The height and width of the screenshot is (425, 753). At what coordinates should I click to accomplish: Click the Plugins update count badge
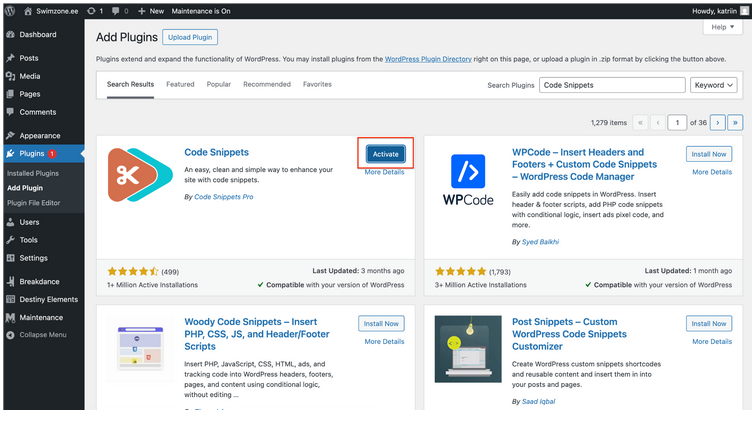[52, 154]
